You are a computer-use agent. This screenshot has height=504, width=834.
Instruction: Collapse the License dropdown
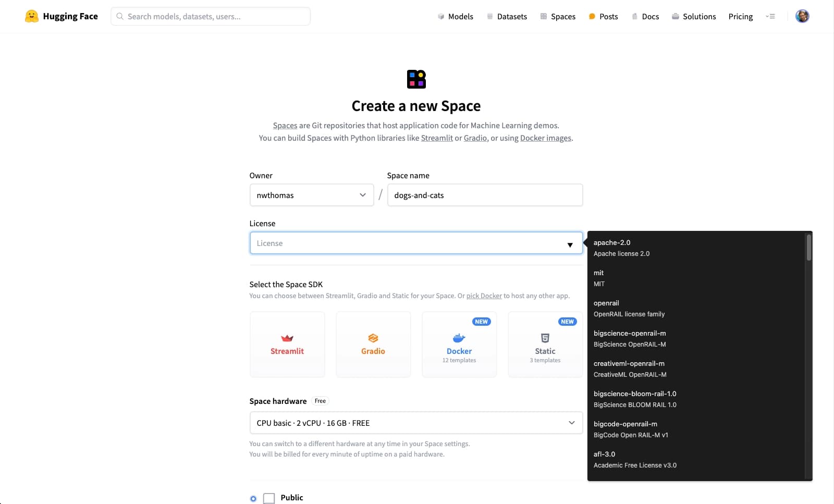point(570,243)
